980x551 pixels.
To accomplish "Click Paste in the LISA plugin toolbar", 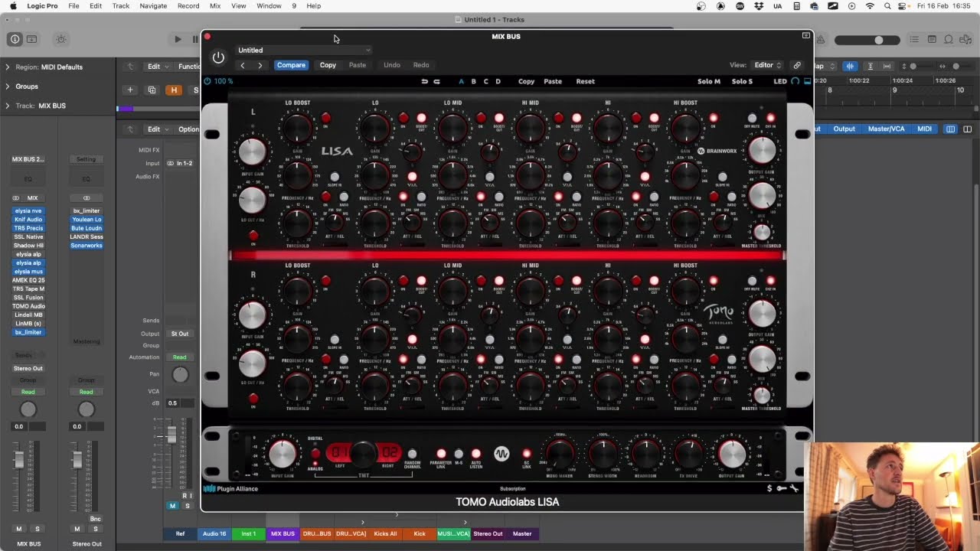I will tap(553, 81).
